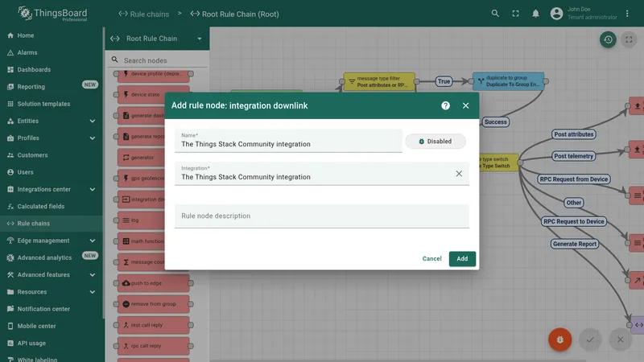Expand Integrations center section
Screen dimensions: 644x362
pos(52,189)
